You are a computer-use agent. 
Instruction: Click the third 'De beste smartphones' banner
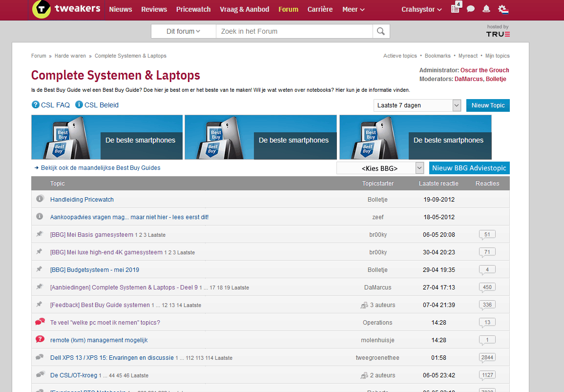(416, 137)
